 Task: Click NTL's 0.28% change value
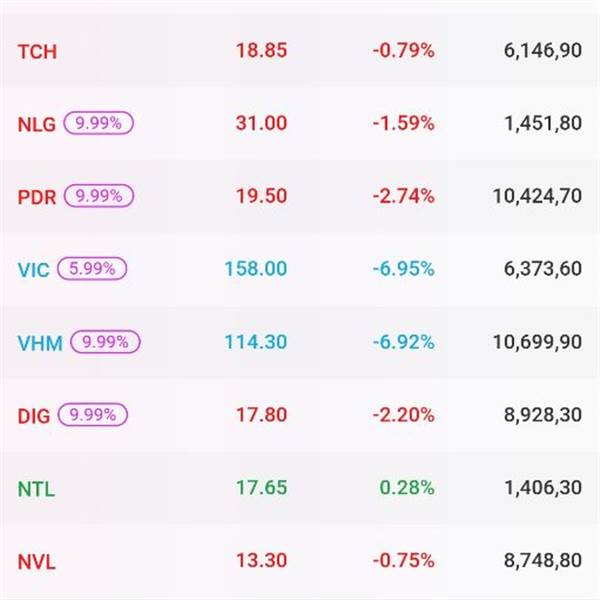pos(407,488)
